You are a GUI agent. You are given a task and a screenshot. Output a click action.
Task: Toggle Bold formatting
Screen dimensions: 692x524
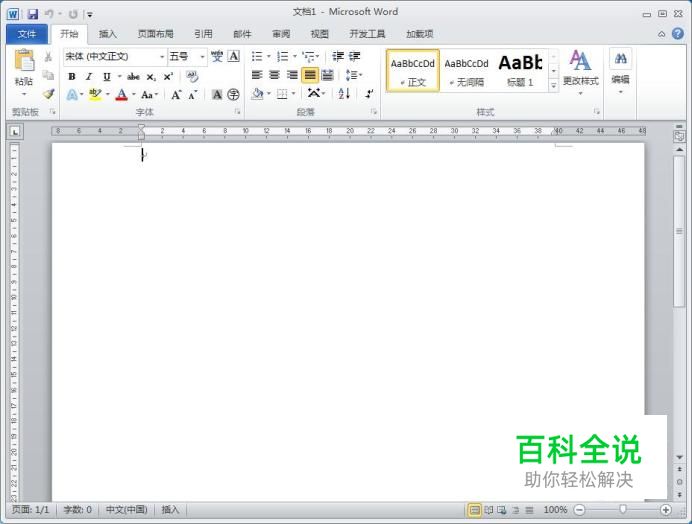coord(71,77)
